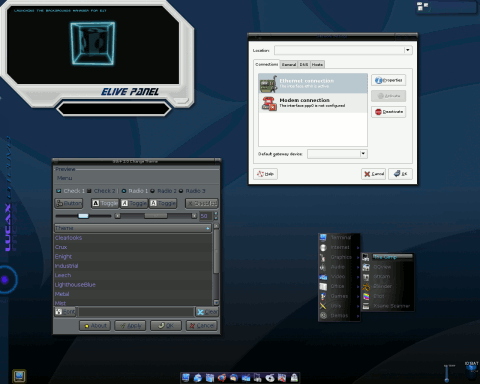Switch to the DNS tab
480x384 pixels.
(304, 65)
